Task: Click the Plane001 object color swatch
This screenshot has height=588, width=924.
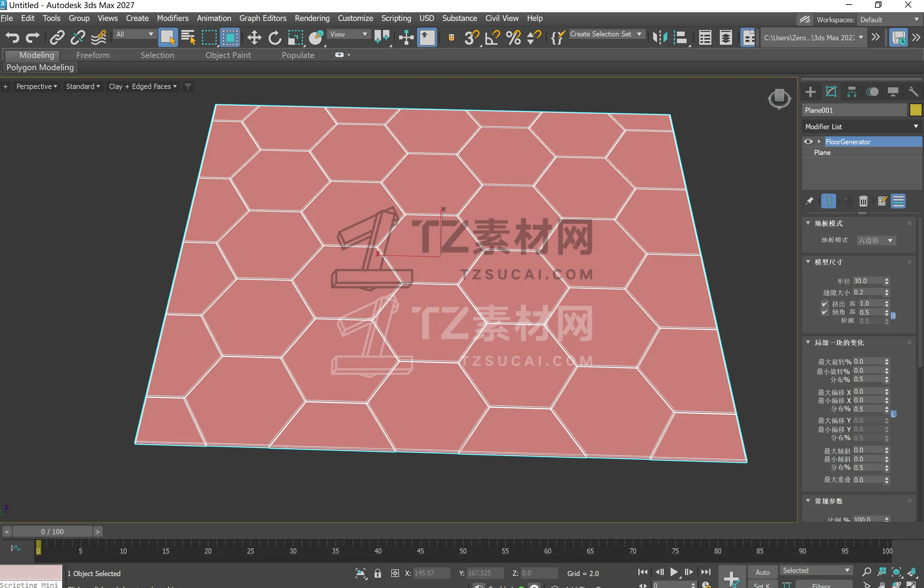Action: click(915, 110)
